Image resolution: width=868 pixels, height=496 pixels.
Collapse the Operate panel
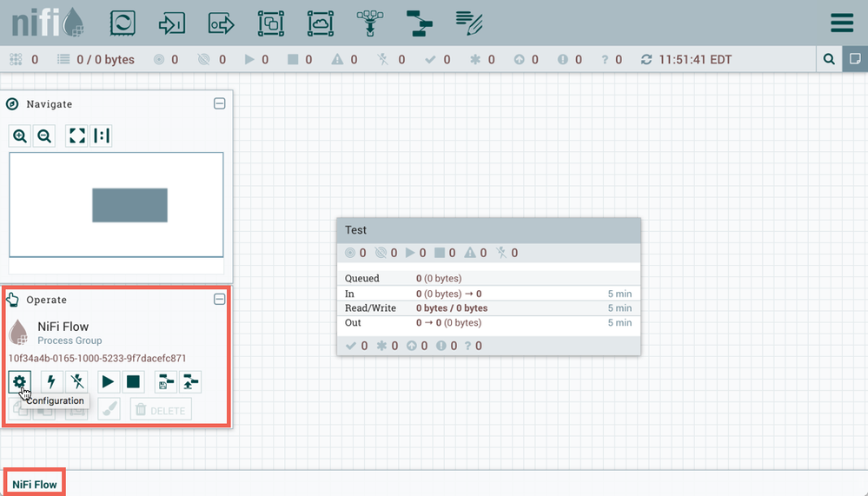(x=220, y=299)
